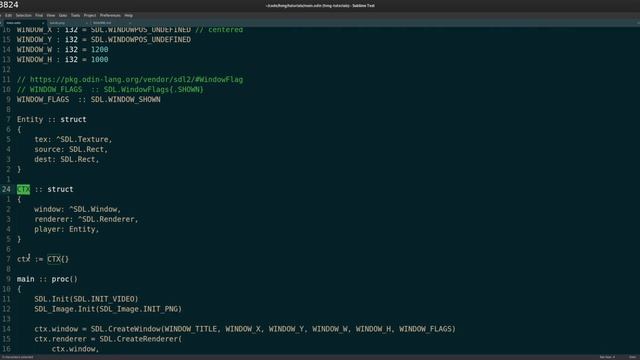
Task: Open the Selection menu
Action: click(x=24, y=16)
